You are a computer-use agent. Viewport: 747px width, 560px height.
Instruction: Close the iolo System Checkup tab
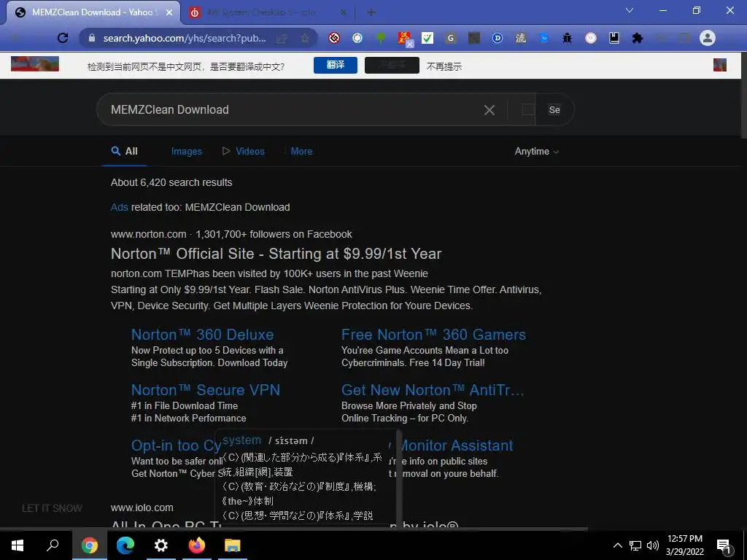[x=344, y=12]
